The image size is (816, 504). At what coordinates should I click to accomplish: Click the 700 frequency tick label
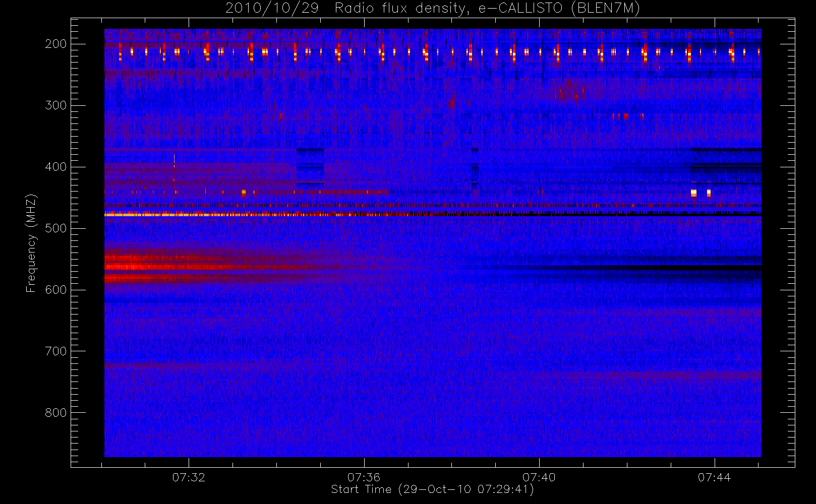(56, 351)
